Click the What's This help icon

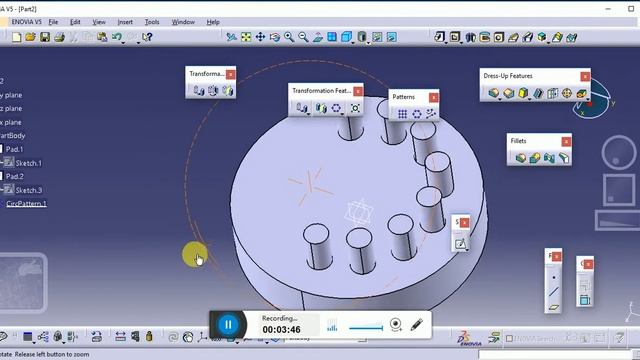(x=147, y=37)
